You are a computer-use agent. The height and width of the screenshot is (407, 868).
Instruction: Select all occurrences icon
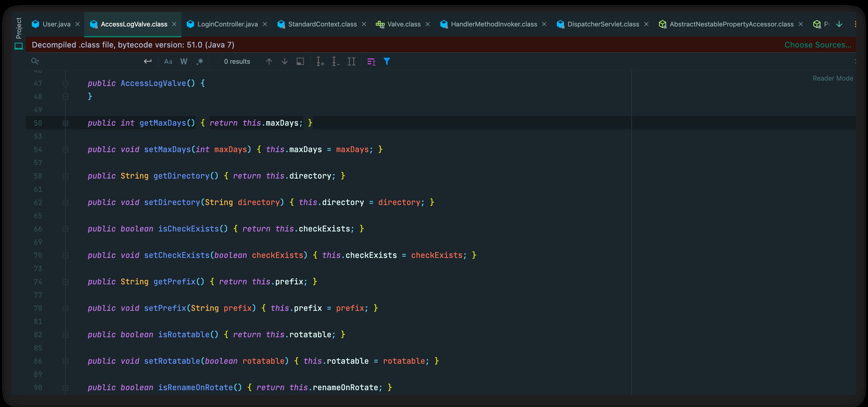[351, 61]
